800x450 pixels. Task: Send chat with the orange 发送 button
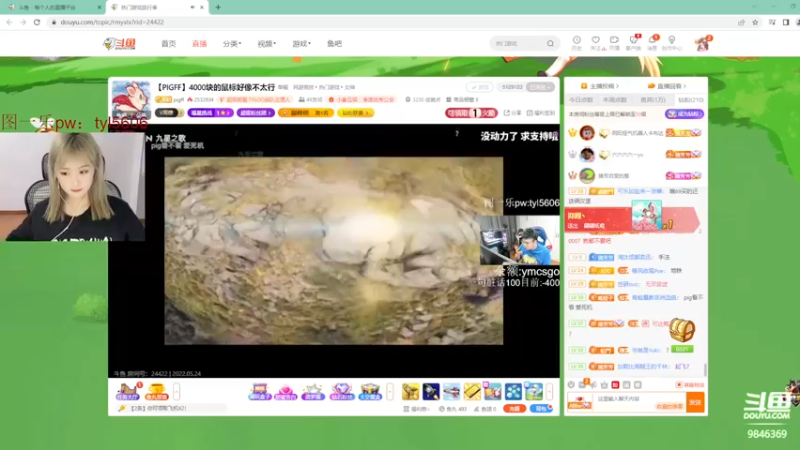coord(695,402)
